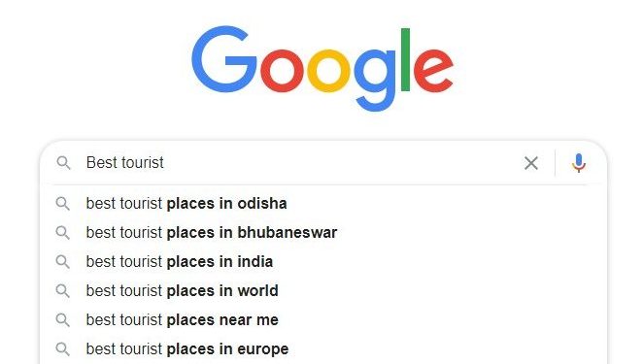The width and height of the screenshot is (643, 364).
Task: Click magnifier icon beside bhubaneswar suggestion
Action: coord(63,232)
